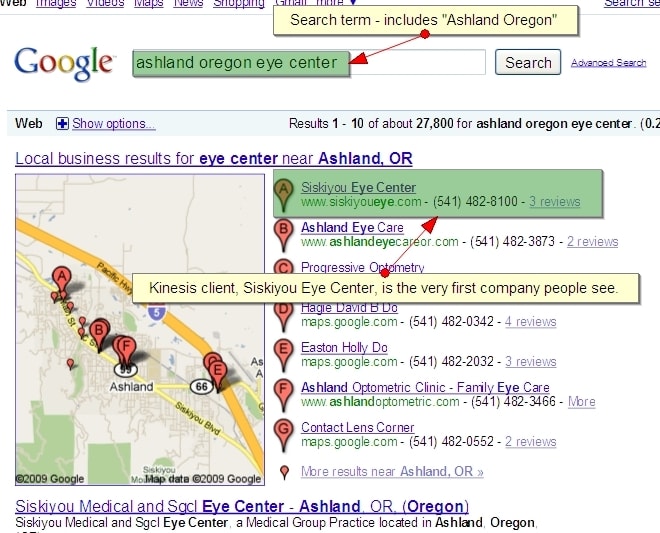Click phone number (541) 482-2032

point(451,362)
